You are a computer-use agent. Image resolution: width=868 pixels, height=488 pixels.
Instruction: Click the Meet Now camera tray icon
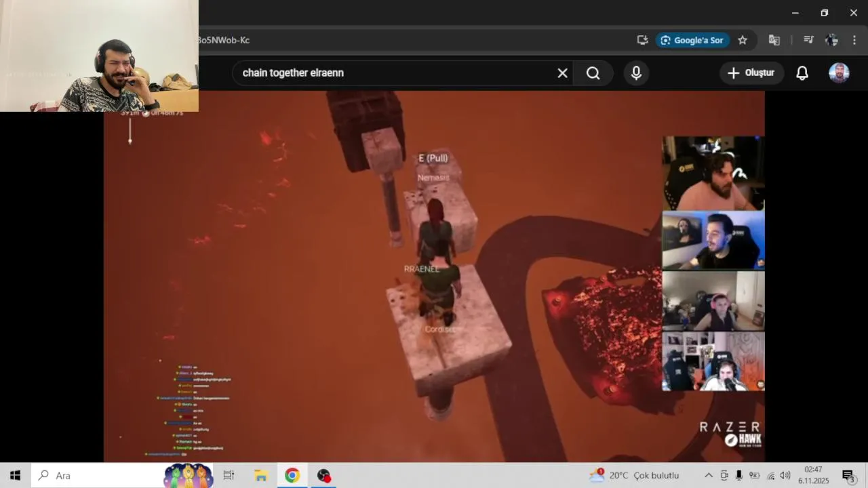coord(724,475)
